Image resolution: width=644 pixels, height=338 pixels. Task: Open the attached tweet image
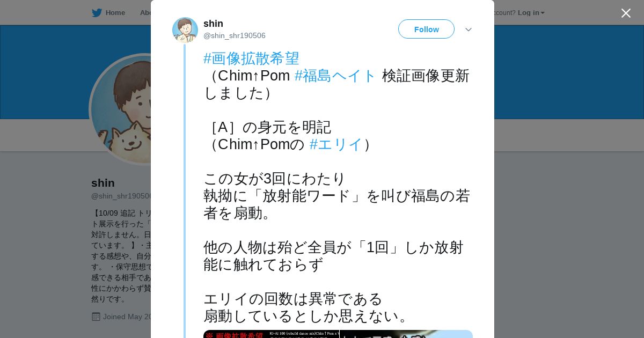pyautogui.click(x=338, y=334)
